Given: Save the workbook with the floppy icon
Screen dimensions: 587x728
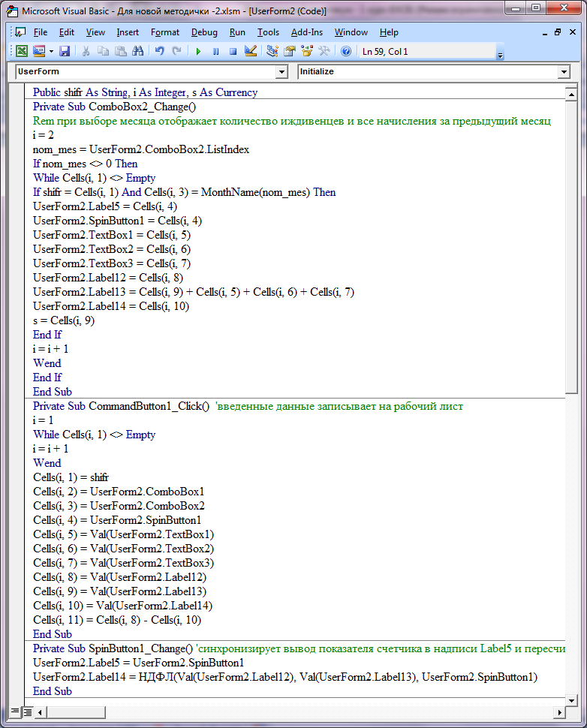Looking at the screenshot, I should (x=64, y=51).
